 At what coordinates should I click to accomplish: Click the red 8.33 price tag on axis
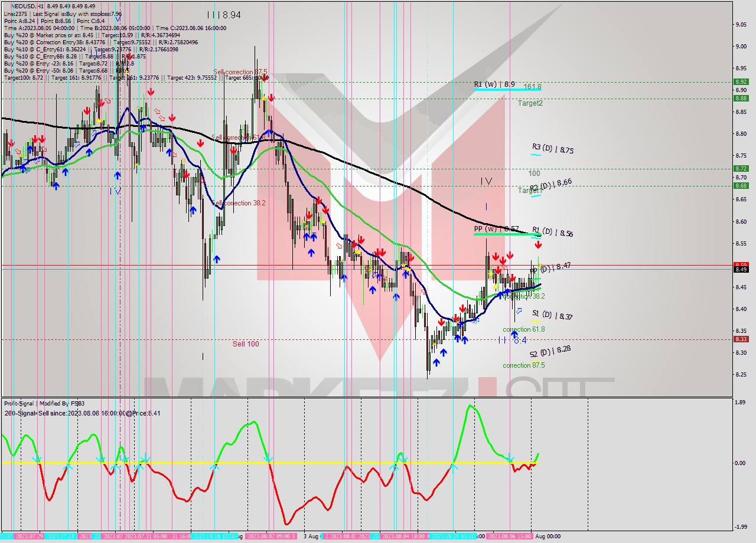point(741,339)
